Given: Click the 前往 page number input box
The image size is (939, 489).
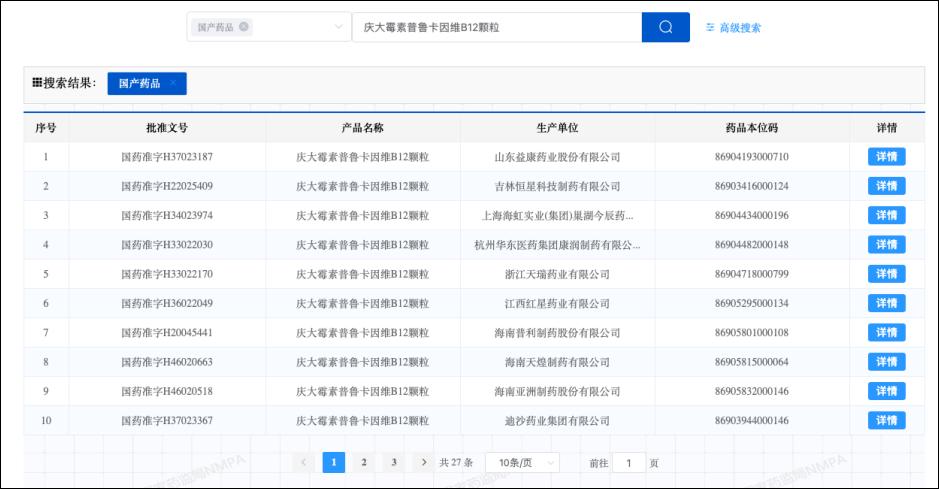Looking at the screenshot, I should click(629, 463).
